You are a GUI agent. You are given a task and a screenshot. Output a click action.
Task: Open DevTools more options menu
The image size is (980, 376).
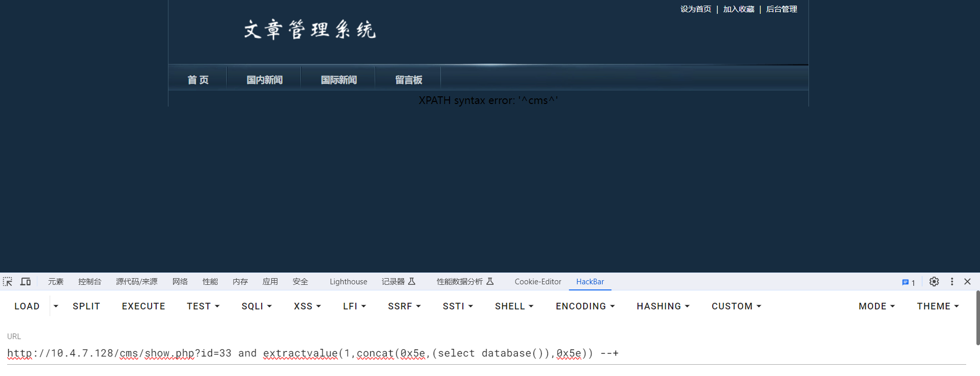coord(952,282)
